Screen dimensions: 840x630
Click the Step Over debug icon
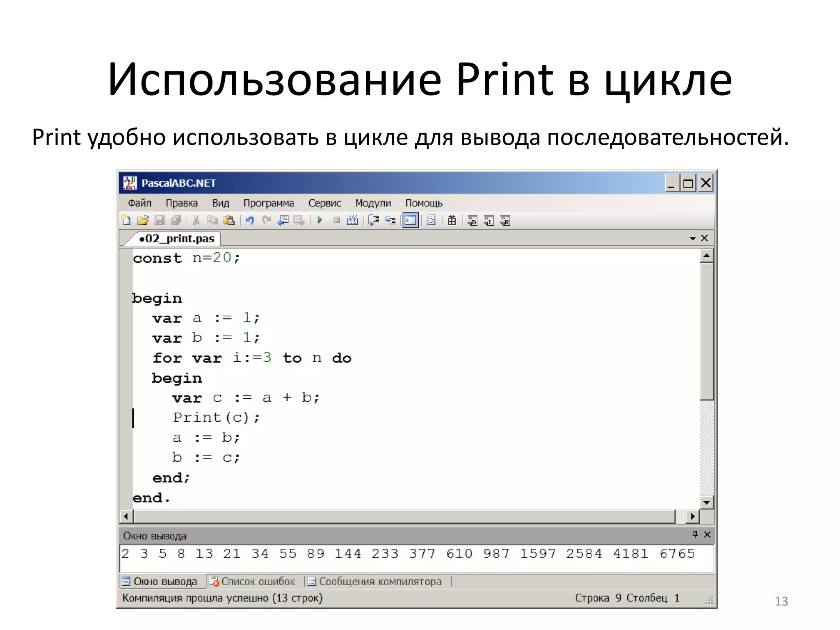[374, 220]
